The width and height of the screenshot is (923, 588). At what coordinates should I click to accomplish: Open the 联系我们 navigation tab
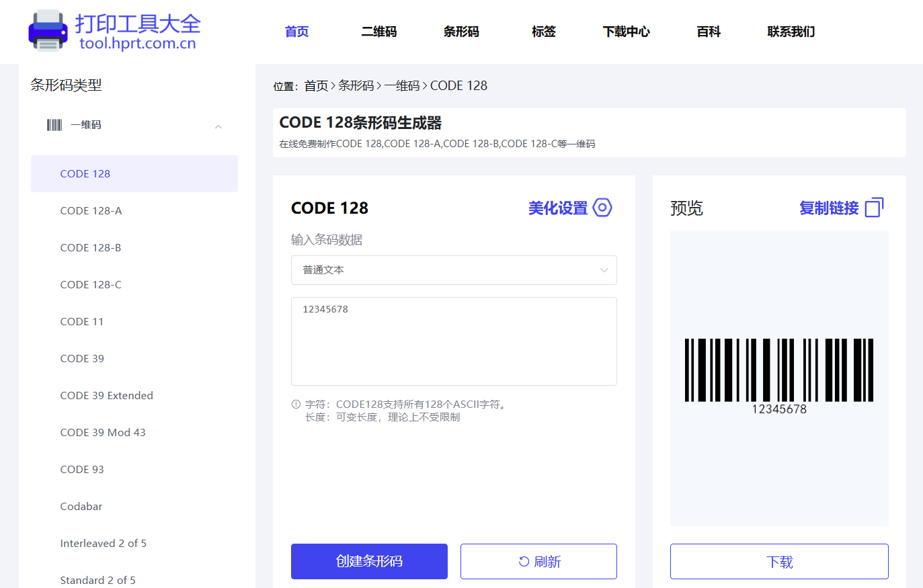tap(791, 32)
